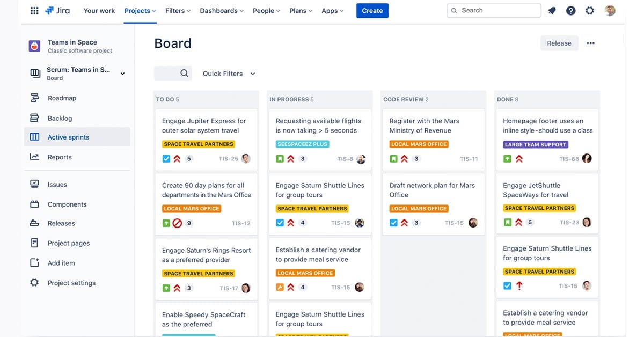Click the Backlog icon in sidebar
644x337 pixels.
coord(35,118)
